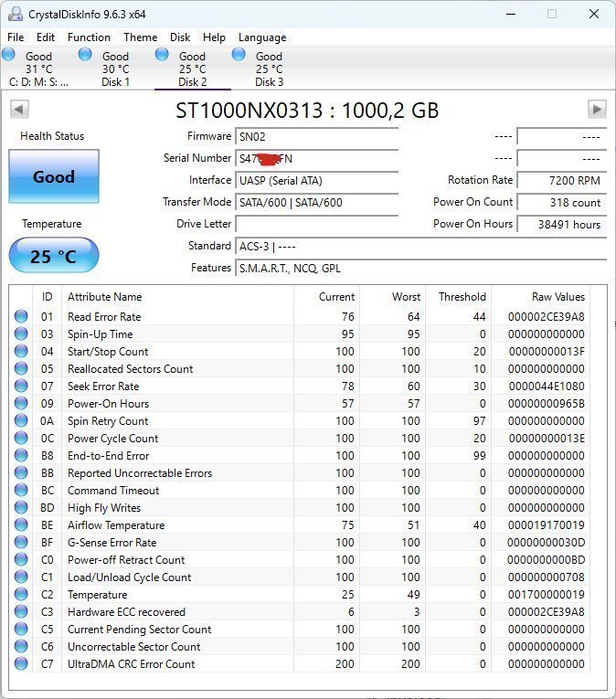Click status orb for Power-On Hours row
The height and width of the screenshot is (699, 616).
pos(21,404)
